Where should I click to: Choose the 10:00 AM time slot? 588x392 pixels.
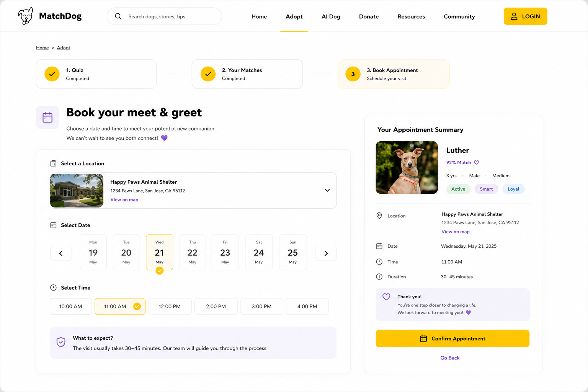(x=71, y=306)
